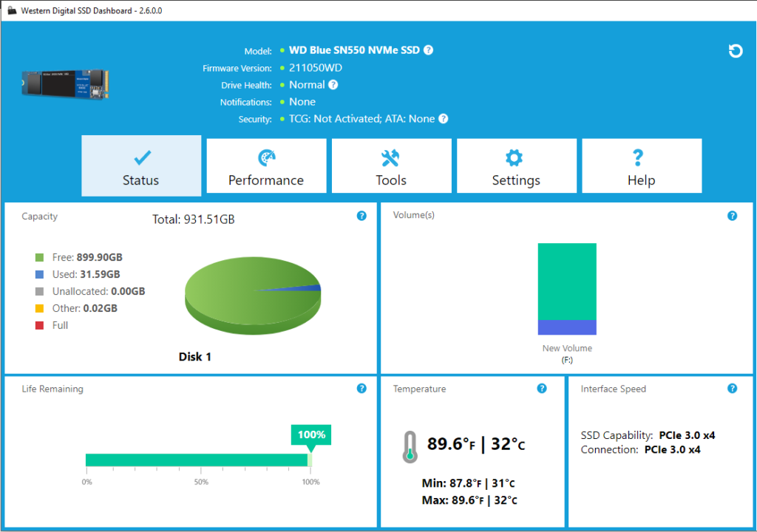Click the Capacity panel title
757x532 pixels.
tap(40, 216)
